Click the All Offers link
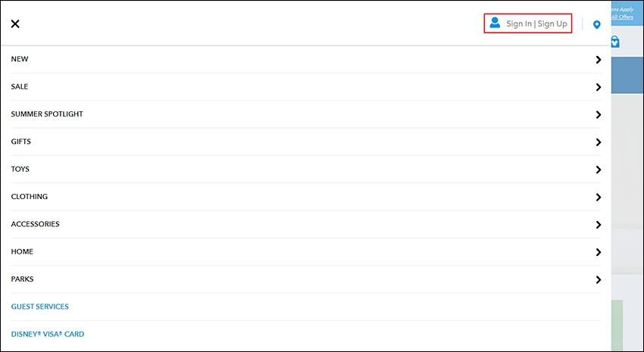Viewport: 644px width, 352px height. click(622, 17)
